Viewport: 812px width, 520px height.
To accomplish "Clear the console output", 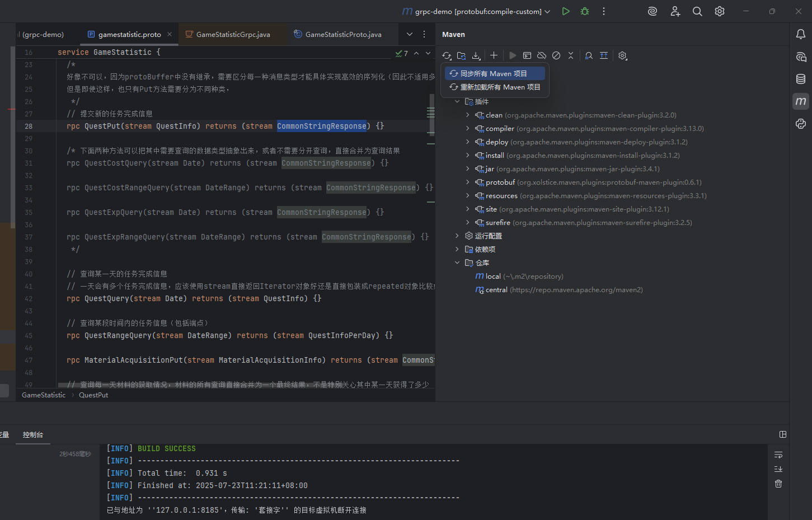I will 778,483.
